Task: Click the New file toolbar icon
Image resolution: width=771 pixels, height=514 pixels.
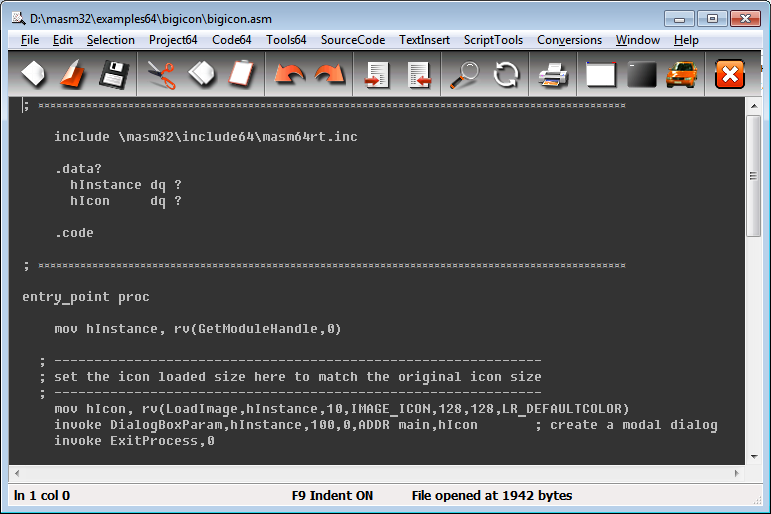Action: click(x=33, y=74)
